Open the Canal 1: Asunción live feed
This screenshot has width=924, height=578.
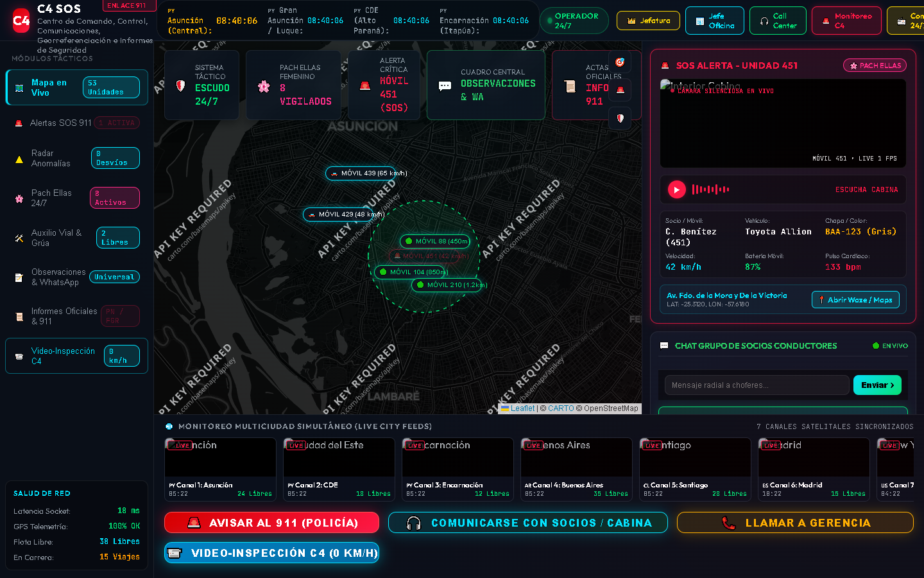pos(220,469)
